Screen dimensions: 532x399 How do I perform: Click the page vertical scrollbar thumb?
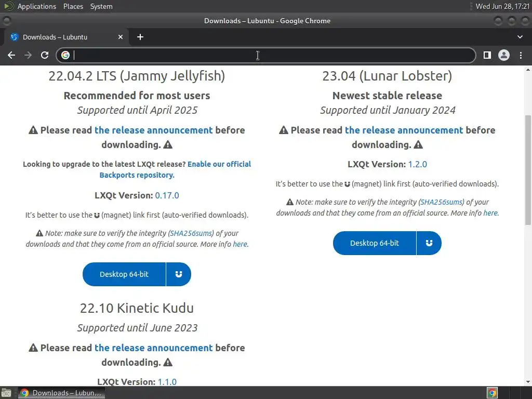(528, 170)
